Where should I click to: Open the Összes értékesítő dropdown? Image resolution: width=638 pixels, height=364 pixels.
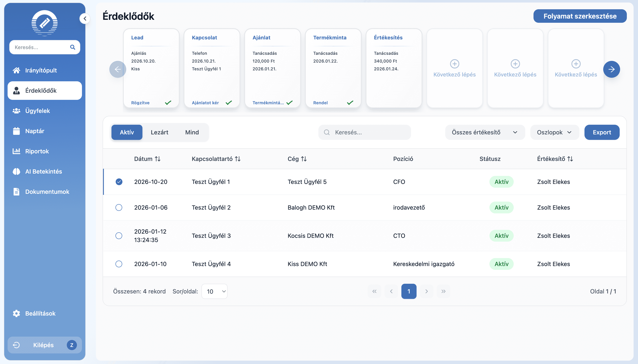click(484, 132)
